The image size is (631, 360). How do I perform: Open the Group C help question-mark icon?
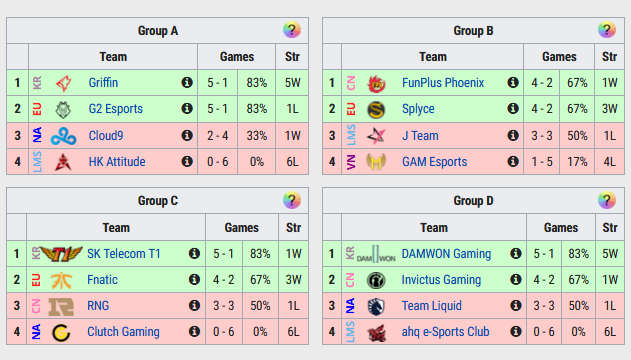(x=292, y=200)
